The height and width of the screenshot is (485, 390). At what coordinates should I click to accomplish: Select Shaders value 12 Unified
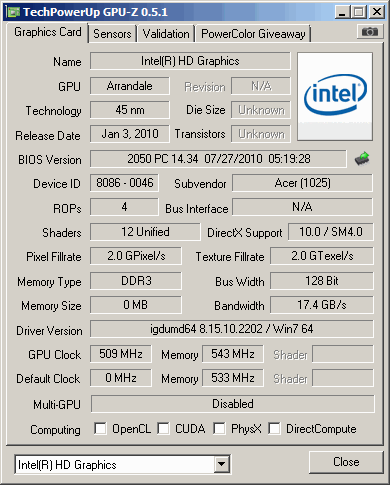(x=145, y=232)
